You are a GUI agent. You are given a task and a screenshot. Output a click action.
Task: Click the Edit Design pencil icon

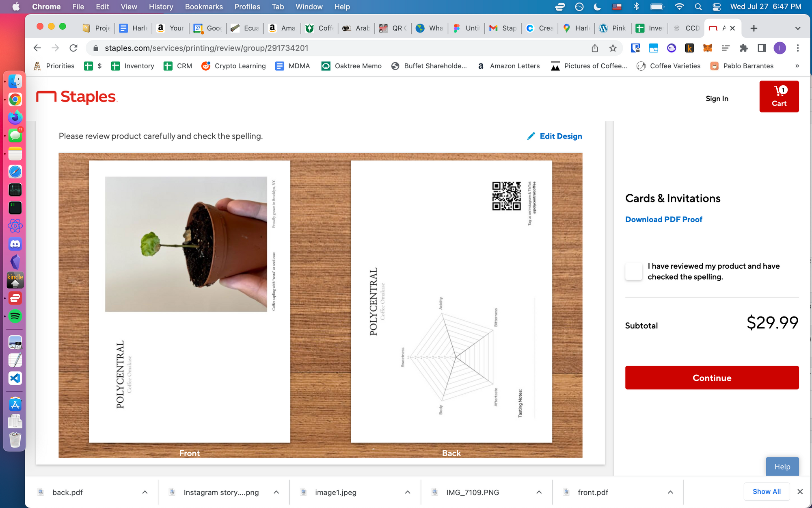pyautogui.click(x=531, y=136)
